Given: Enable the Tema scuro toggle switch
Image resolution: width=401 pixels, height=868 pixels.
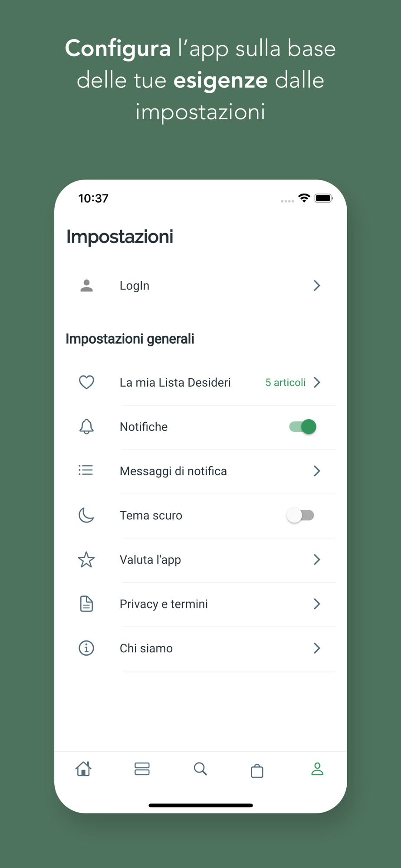Looking at the screenshot, I should pos(300,515).
